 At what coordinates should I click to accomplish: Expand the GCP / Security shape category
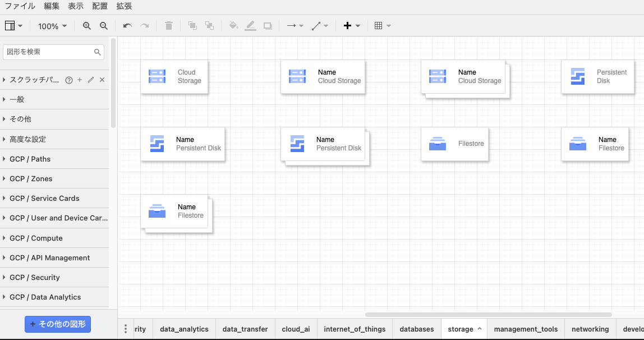click(x=34, y=277)
